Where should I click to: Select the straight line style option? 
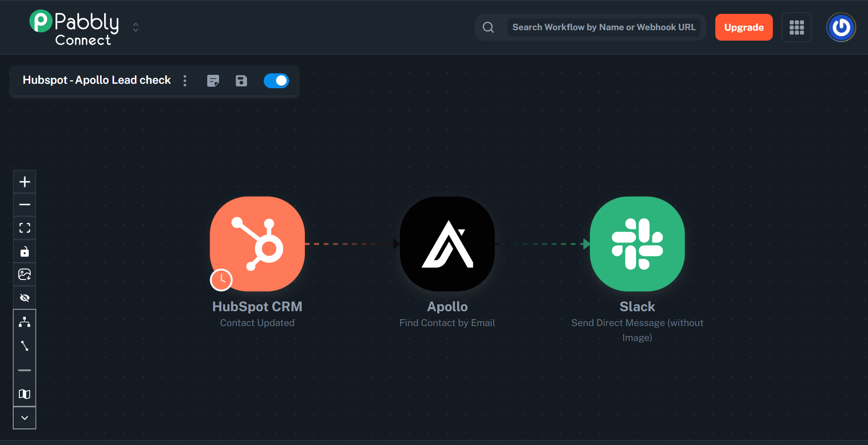pyautogui.click(x=24, y=370)
